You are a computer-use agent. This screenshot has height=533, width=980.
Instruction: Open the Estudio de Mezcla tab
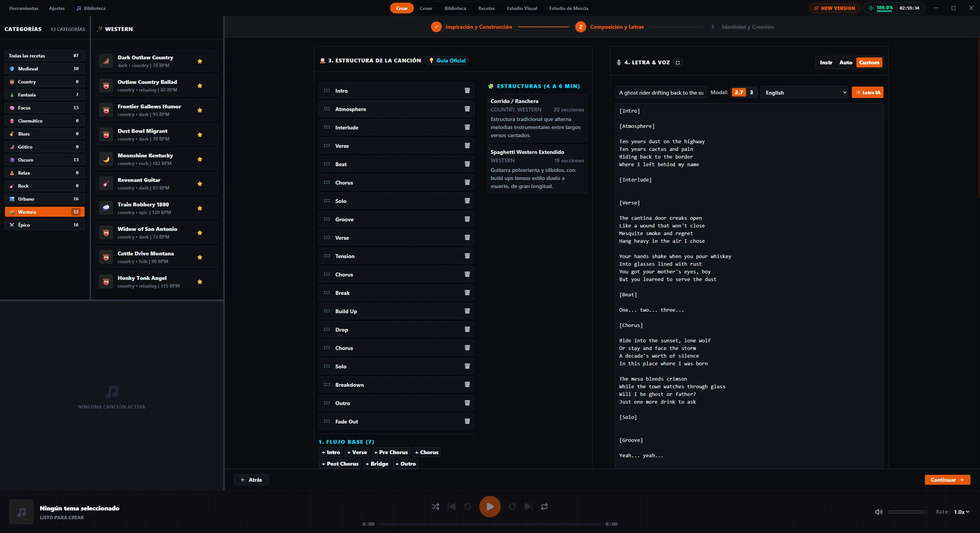[568, 8]
